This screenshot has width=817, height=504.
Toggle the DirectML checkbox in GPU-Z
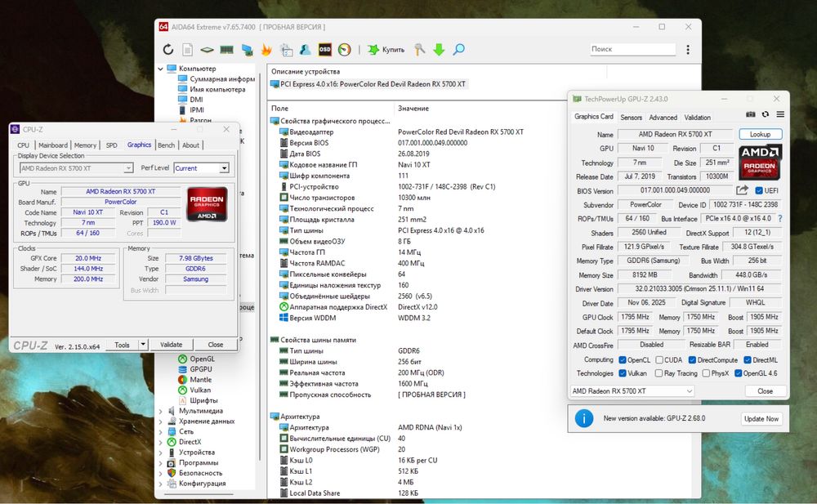(x=748, y=360)
